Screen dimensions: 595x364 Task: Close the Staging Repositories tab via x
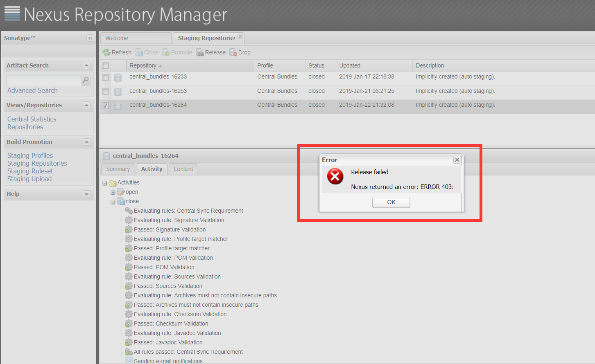click(x=240, y=37)
